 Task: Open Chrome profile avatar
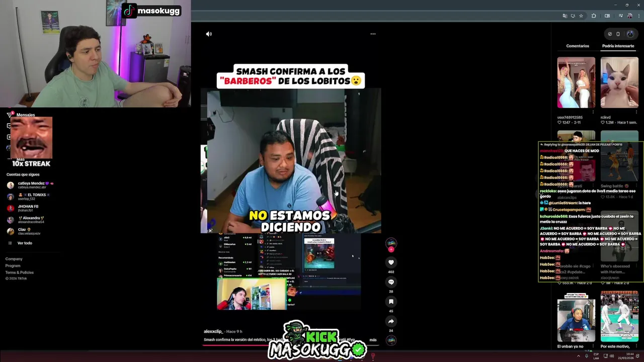(629, 16)
